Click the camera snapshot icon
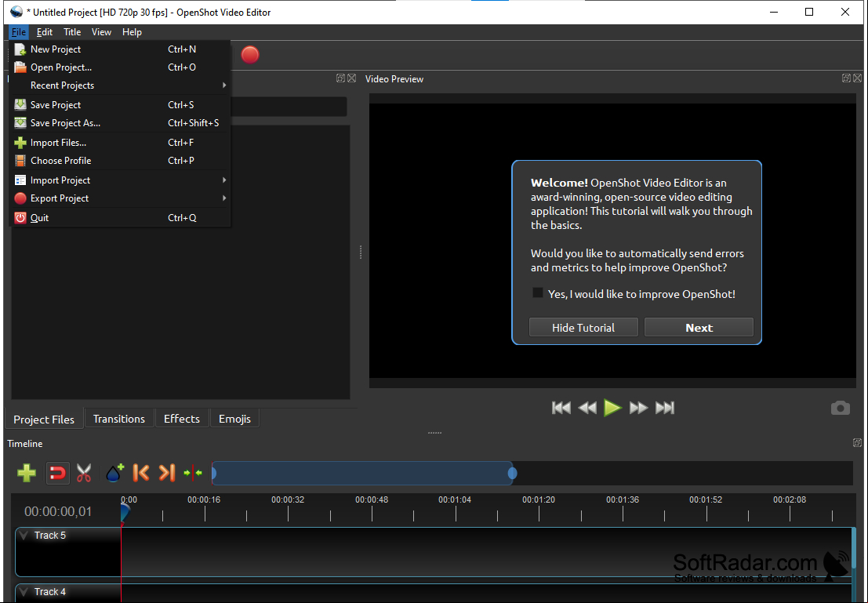 (x=840, y=409)
